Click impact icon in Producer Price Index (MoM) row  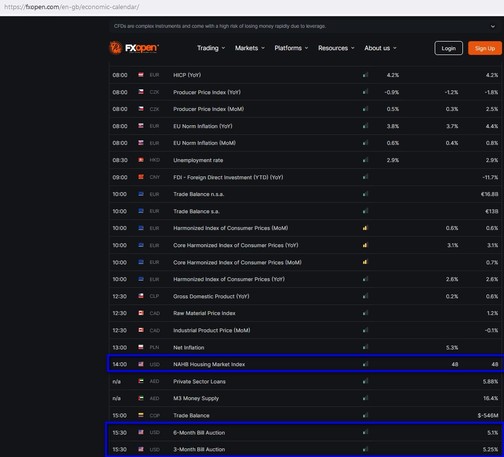pos(365,109)
